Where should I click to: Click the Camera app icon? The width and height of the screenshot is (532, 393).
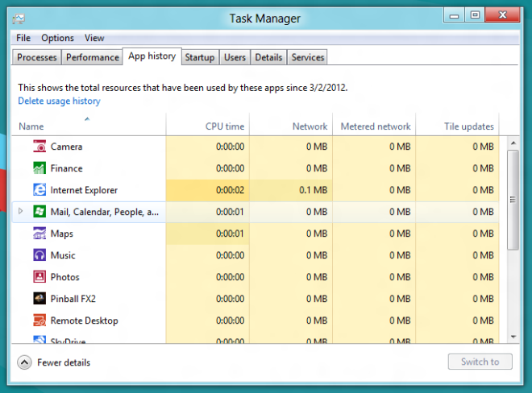pyautogui.click(x=39, y=147)
